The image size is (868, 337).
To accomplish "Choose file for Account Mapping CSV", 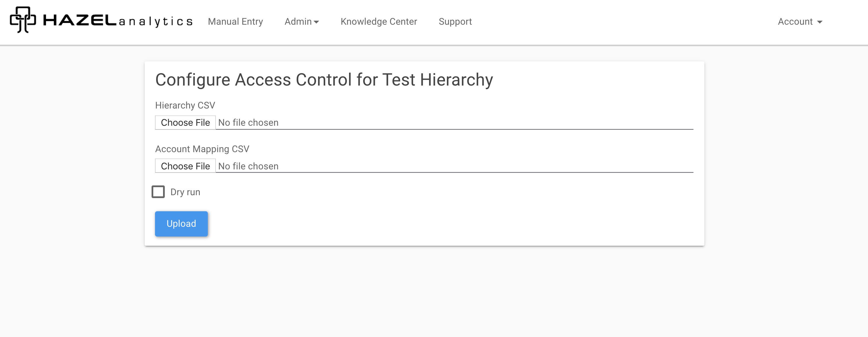I will [185, 166].
